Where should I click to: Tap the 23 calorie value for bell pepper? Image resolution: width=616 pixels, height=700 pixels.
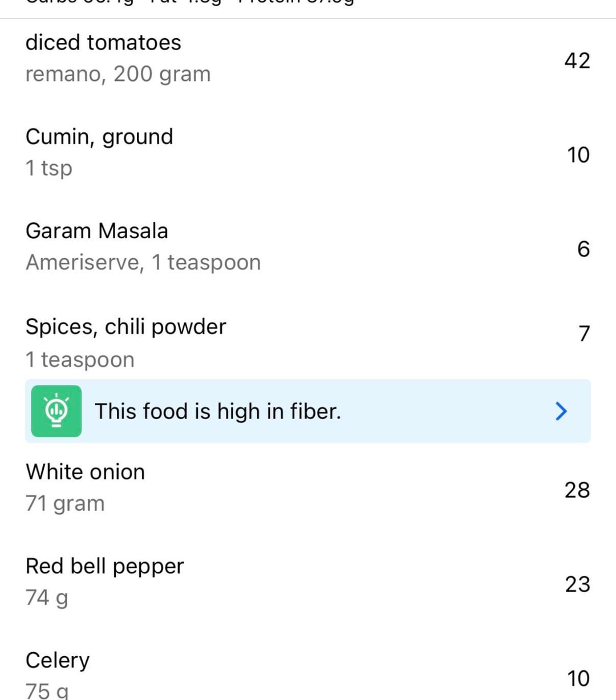577,584
